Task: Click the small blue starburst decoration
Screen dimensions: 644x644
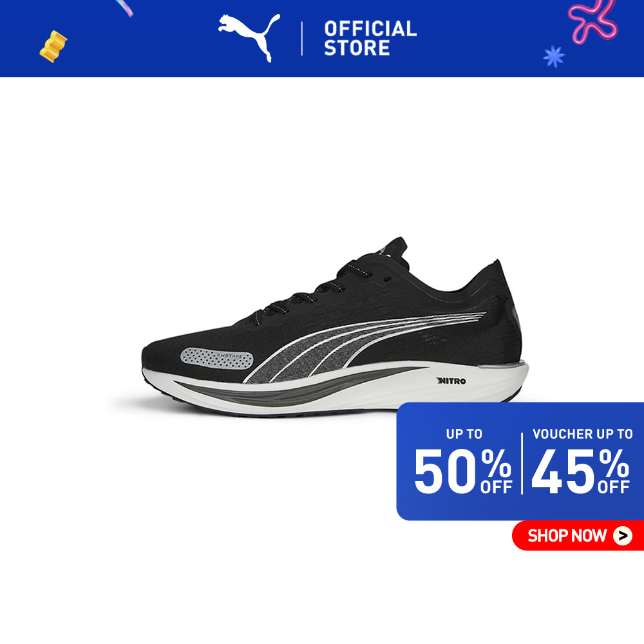Action: point(554,56)
